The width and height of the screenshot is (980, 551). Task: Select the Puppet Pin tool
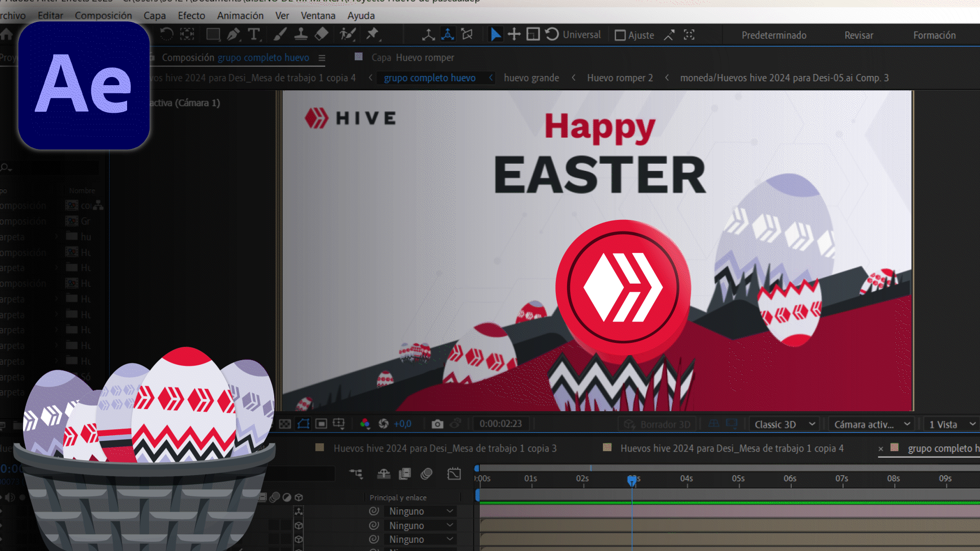tap(373, 35)
